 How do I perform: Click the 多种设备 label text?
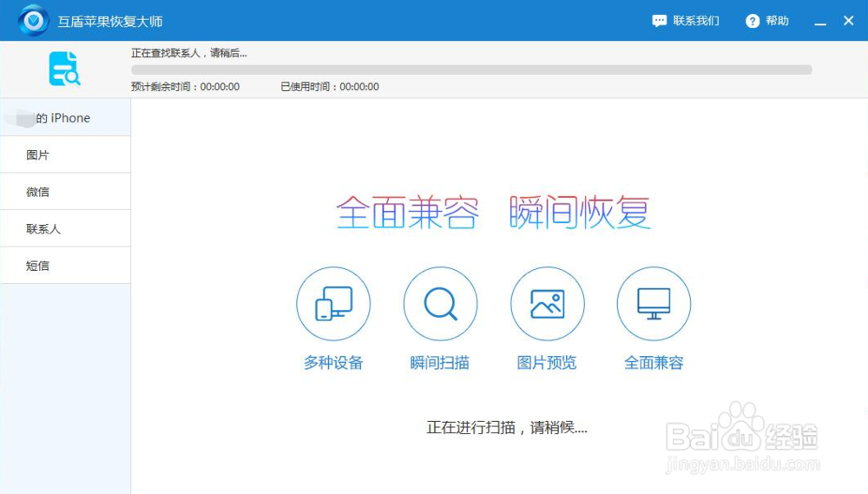(x=333, y=363)
